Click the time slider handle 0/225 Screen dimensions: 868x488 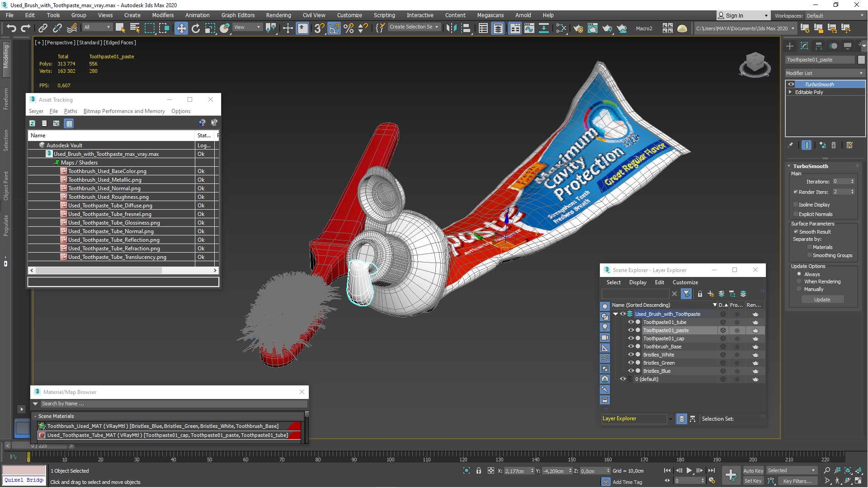(x=39, y=446)
